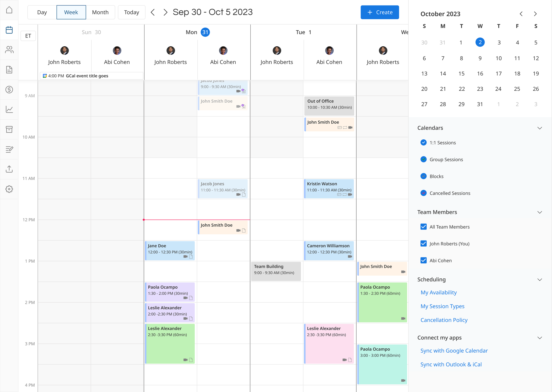The width and height of the screenshot is (552, 392).
Task: Collapse the Calendars section chevron
Action: (539, 128)
